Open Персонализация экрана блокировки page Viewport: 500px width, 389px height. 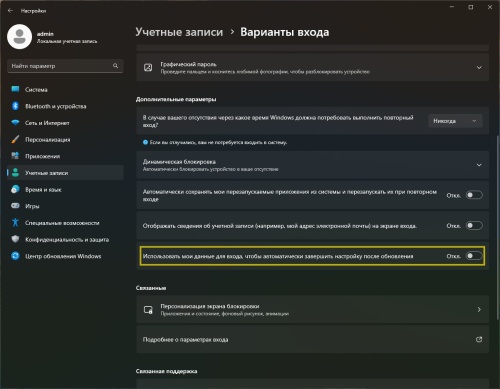coord(312,309)
